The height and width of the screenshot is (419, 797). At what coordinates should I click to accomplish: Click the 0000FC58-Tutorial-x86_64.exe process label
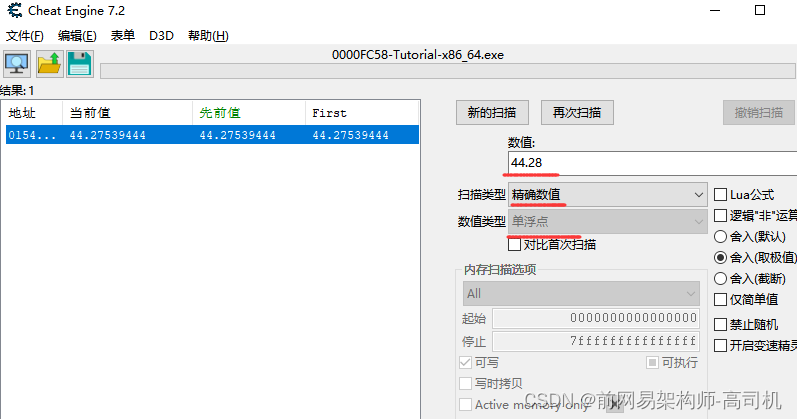(418, 55)
